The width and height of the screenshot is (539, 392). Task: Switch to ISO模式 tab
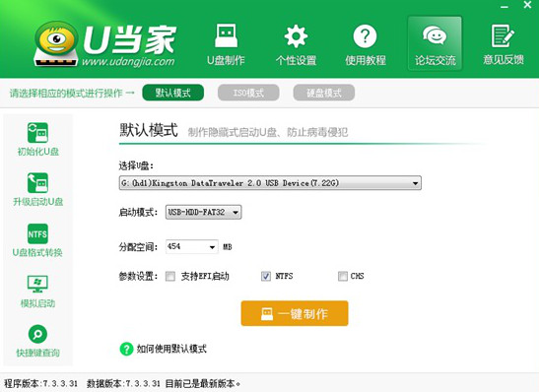248,93
